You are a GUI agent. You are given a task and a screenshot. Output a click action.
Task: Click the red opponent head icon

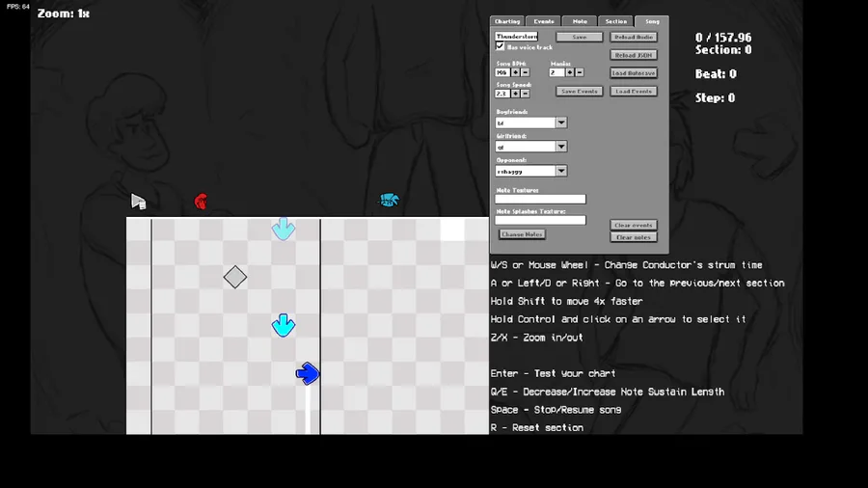click(201, 202)
